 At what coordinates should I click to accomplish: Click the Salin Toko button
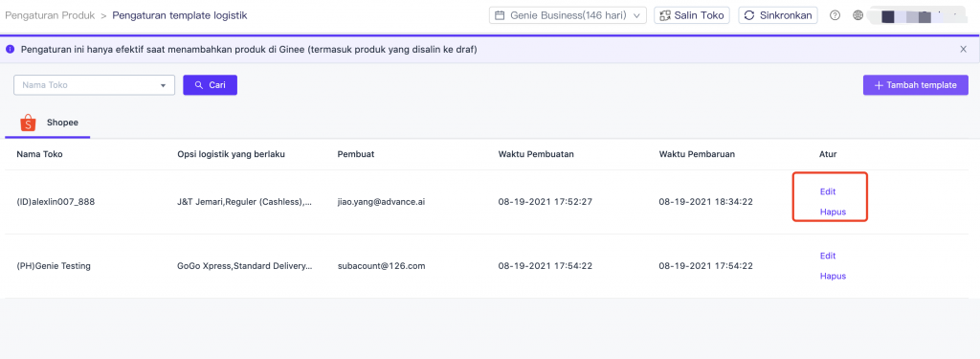(x=692, y=15)
